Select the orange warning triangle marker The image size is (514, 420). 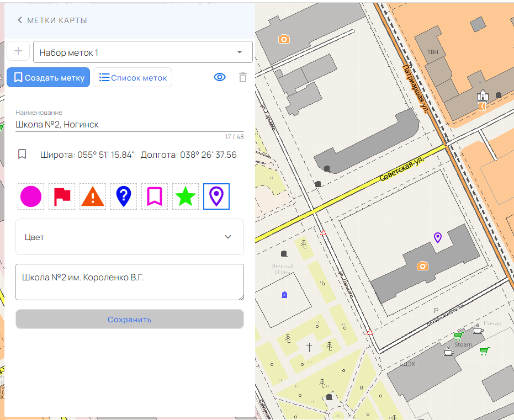(x=92, y=196)
